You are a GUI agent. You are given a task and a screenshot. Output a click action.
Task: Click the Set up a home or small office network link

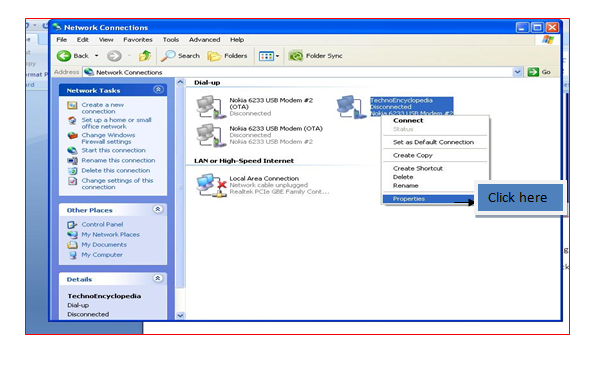(116, 123)
